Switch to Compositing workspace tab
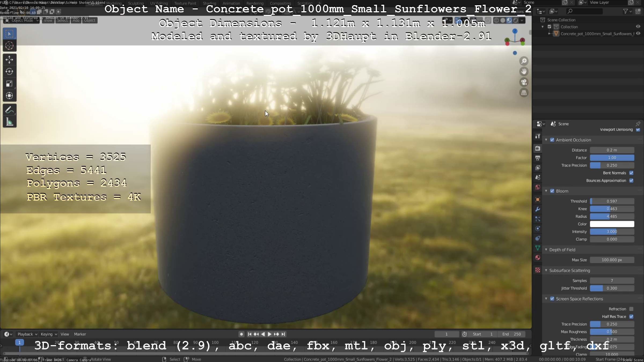 [280, 3]
